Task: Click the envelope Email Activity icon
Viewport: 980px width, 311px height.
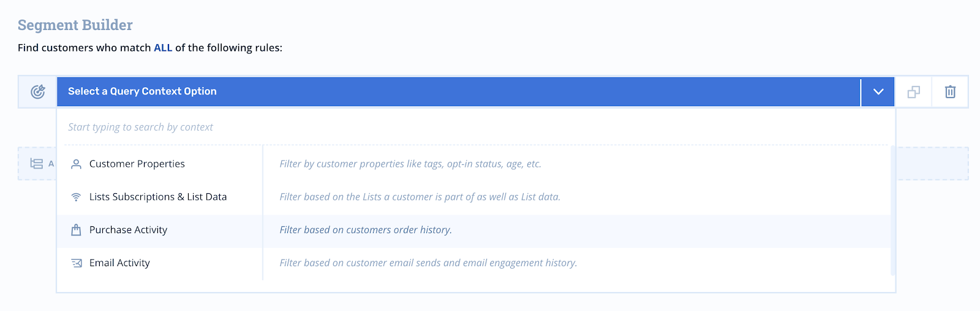Action: coord(77,263)
